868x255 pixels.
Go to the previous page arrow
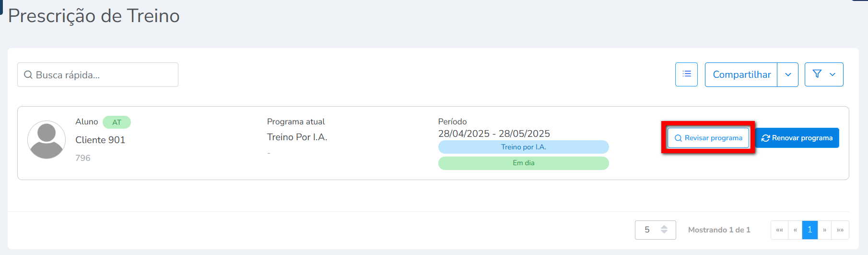pos(795,230)
